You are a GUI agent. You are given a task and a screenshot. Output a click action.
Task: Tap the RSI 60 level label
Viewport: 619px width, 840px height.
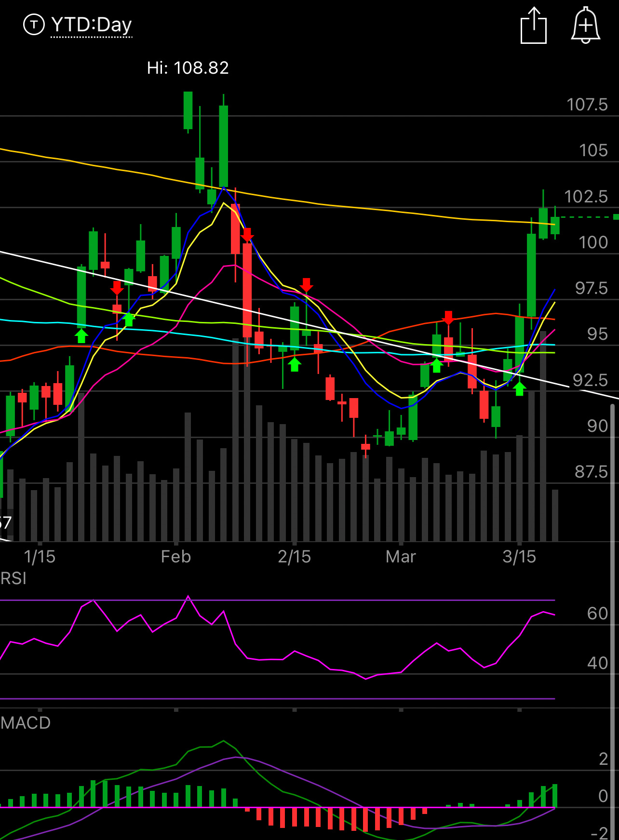[x=597, y=613]
